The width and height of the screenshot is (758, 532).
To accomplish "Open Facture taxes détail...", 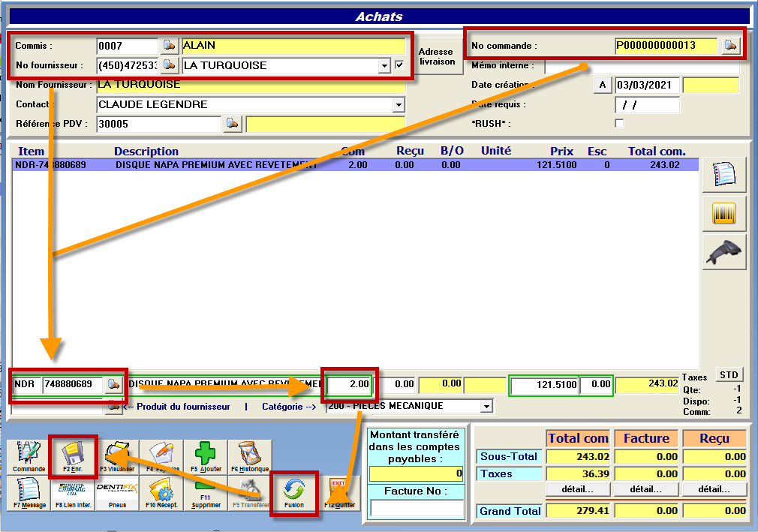I will coord(646,489).
